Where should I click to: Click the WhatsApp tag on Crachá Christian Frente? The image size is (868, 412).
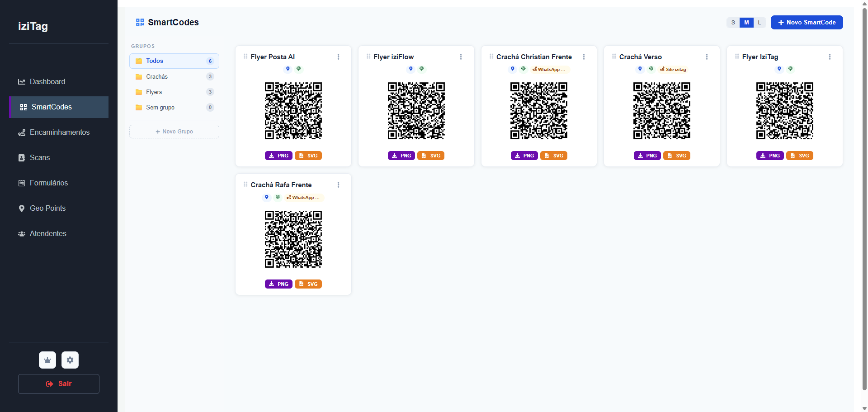coord(549,70)
